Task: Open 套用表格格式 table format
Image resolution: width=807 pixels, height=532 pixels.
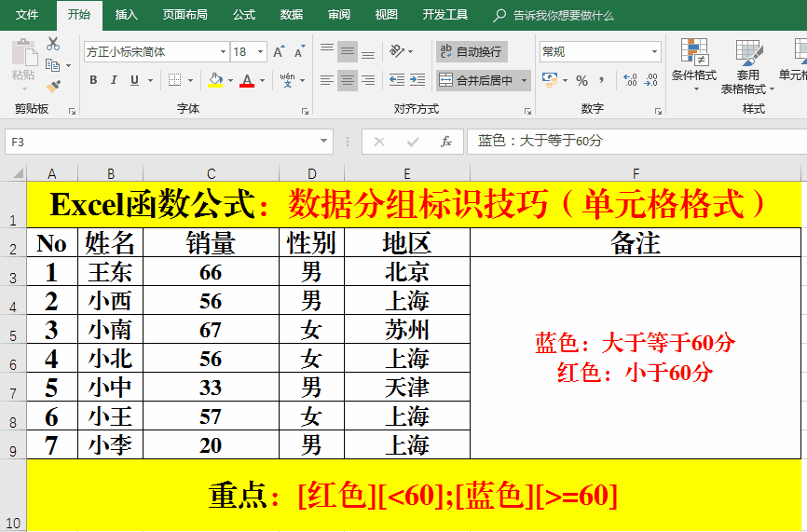Action: [x=747, y=66]
